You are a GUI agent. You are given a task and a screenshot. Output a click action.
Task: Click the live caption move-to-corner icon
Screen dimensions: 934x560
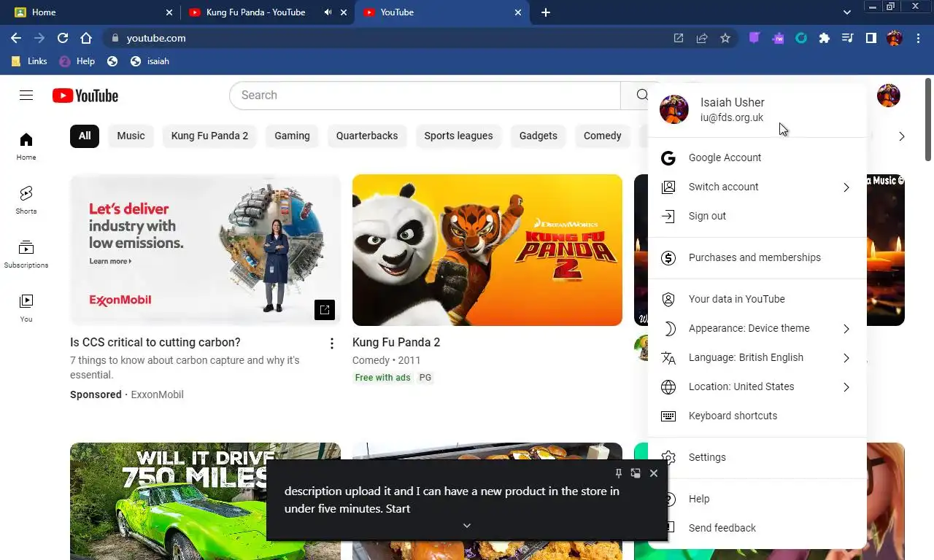coord(636,473)
